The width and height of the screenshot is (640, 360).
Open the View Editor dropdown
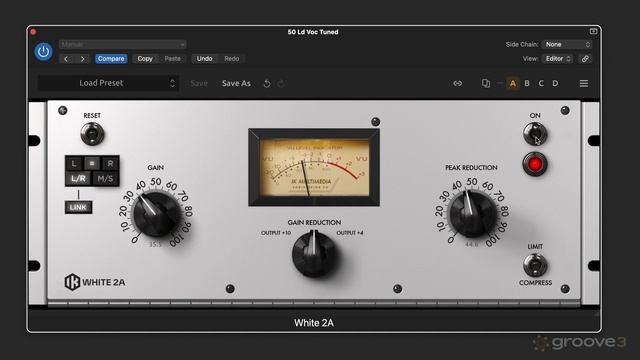click(x=558, y=59)
